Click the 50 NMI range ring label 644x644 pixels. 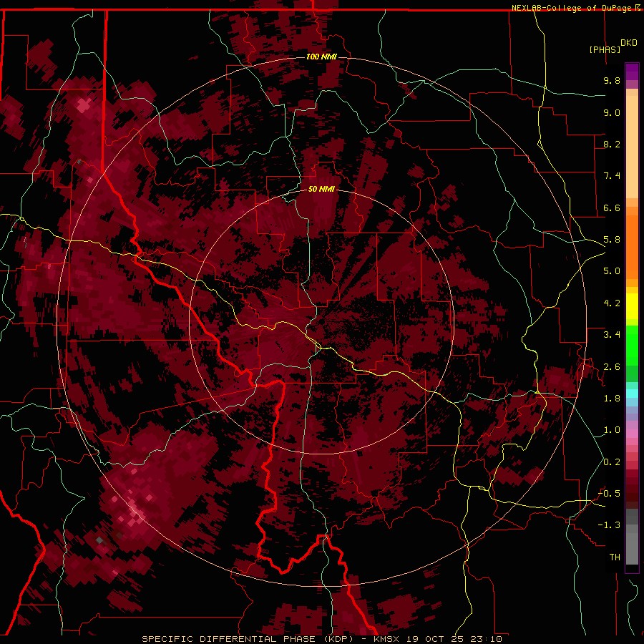tap(321, 189)
